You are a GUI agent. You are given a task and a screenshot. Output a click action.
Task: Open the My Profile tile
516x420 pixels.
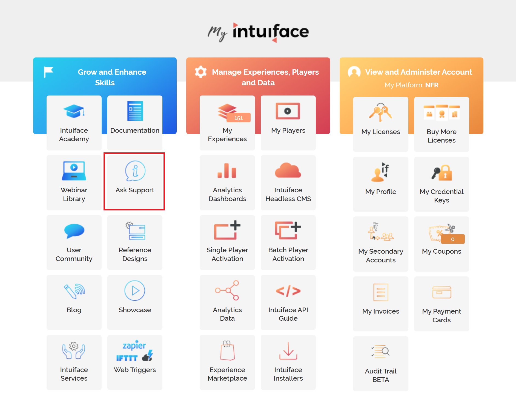[381, 184]
